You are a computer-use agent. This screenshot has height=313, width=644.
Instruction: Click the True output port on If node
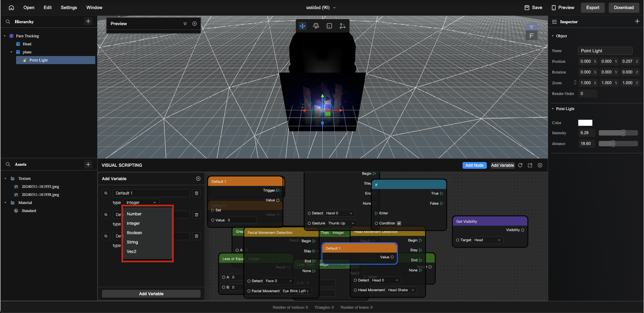coord(441,194)
